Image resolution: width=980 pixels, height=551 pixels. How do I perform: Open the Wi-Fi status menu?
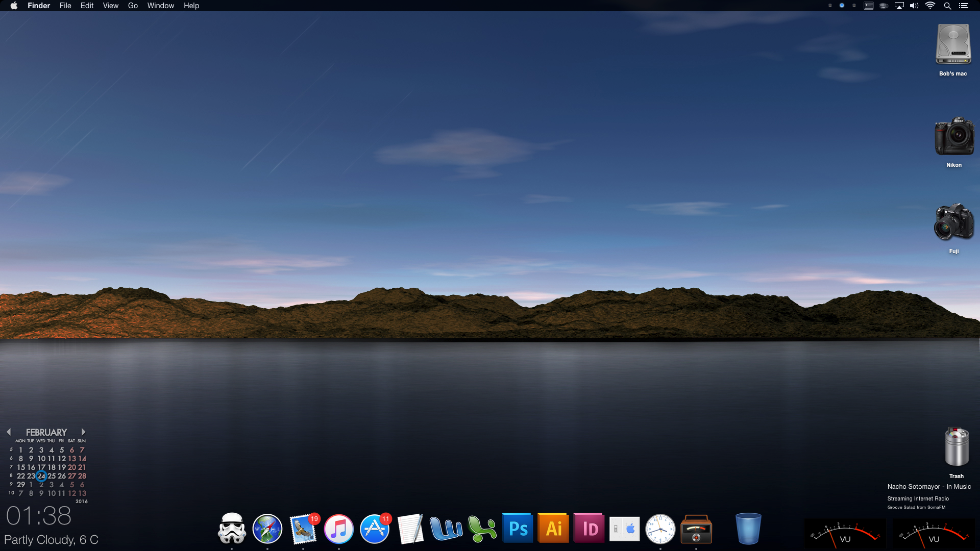click(x=930, y=6)
